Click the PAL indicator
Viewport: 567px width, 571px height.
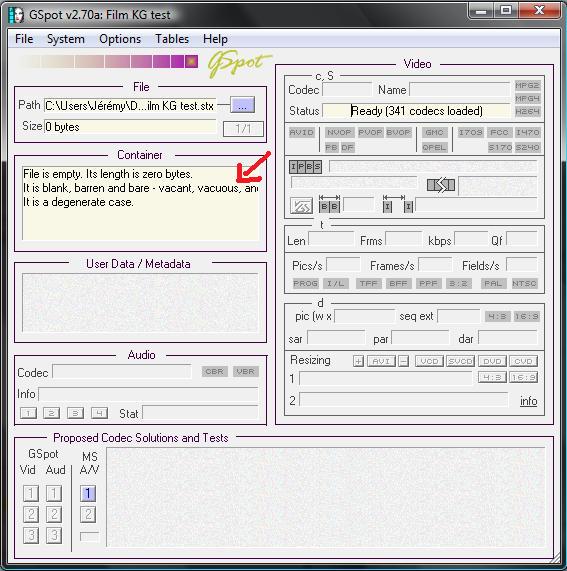493,283
